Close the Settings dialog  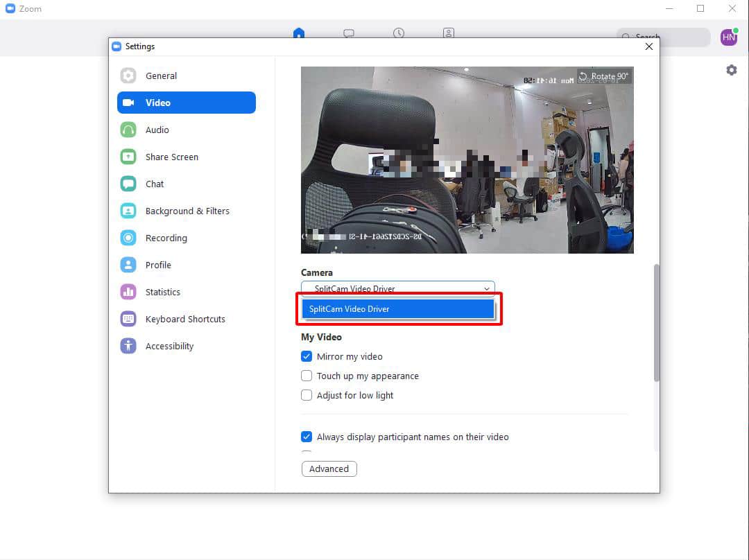tap(648, 46)
